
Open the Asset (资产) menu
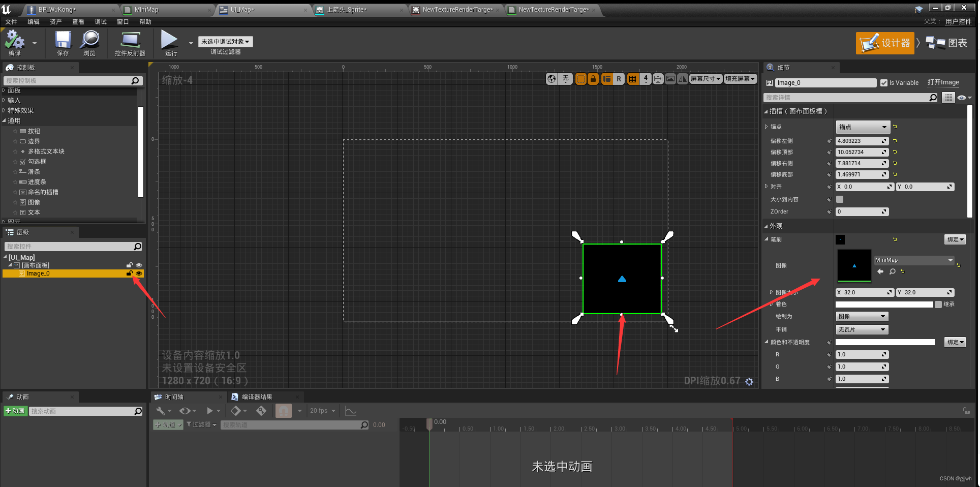(56, 22)
